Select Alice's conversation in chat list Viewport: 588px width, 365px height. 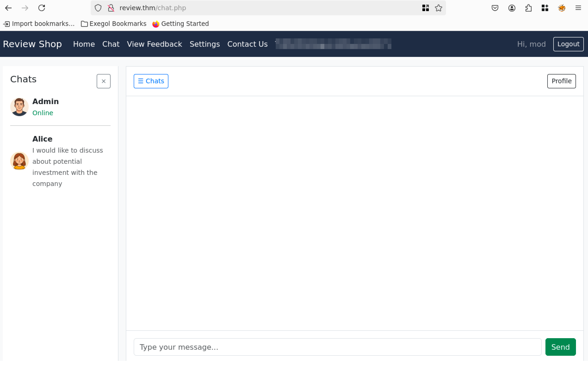pos(60,161)
